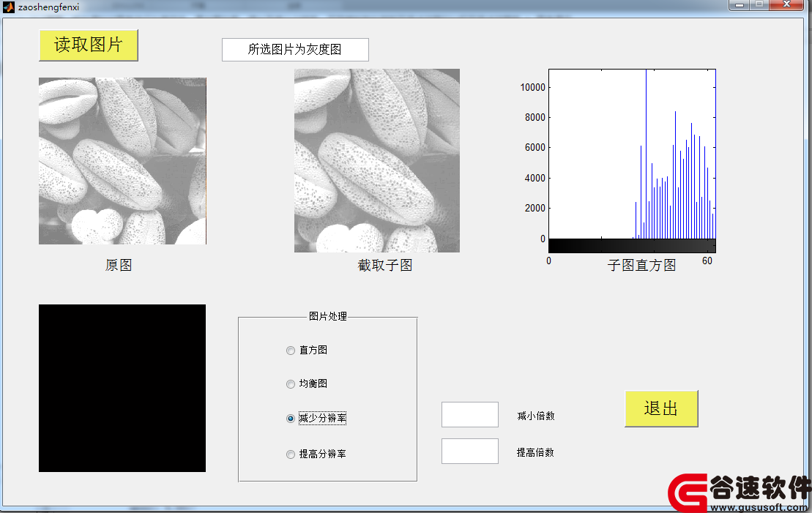Click the 减小倍数 label
The height and width of the screenshot is (513, 812).
tap(536, 416)
